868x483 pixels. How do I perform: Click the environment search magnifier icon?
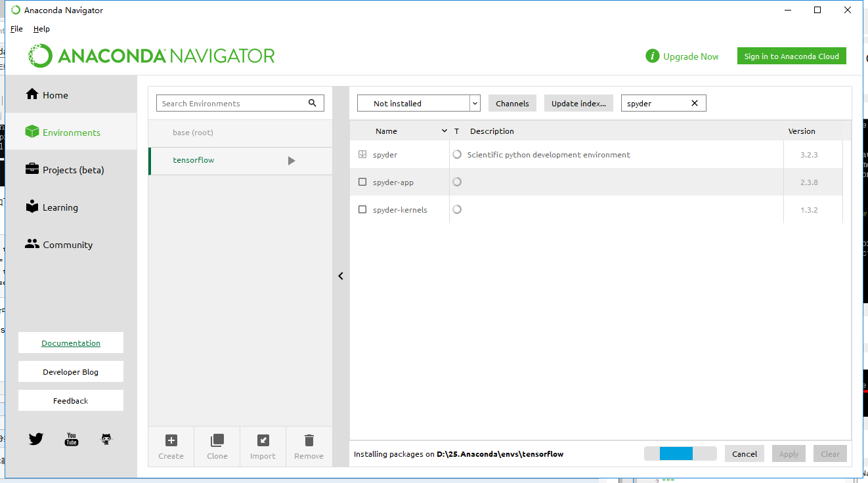coord(313,103)
